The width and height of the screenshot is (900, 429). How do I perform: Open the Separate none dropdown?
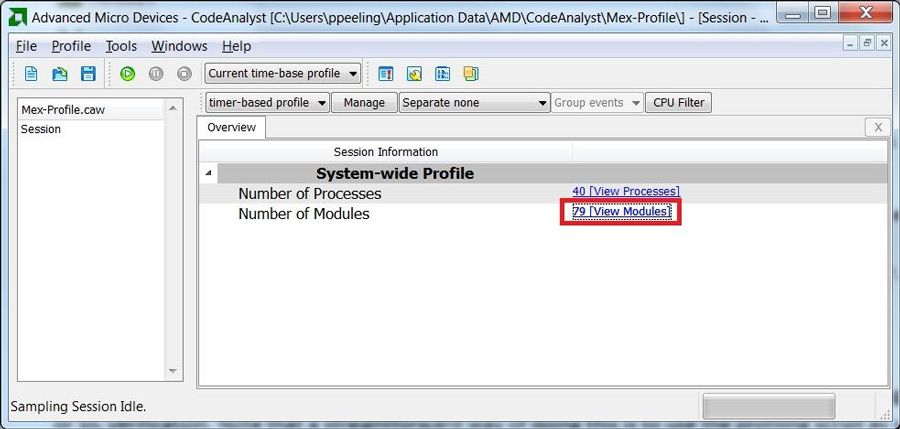click(474, 102)
